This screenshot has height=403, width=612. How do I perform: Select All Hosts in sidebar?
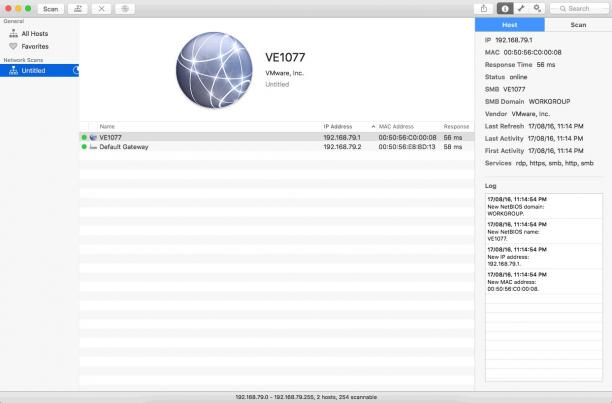coord(39,34)
